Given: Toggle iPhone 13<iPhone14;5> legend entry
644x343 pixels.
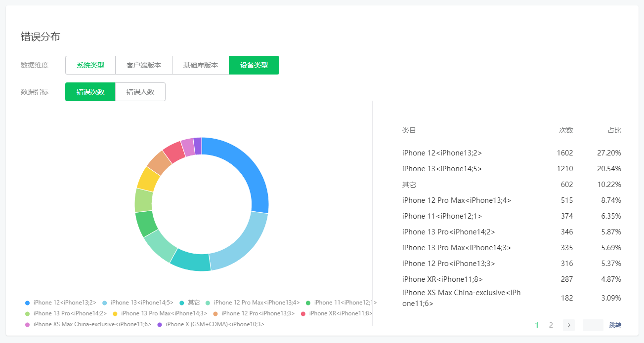Looking at the screenshot, I should [x=138, y=303].
